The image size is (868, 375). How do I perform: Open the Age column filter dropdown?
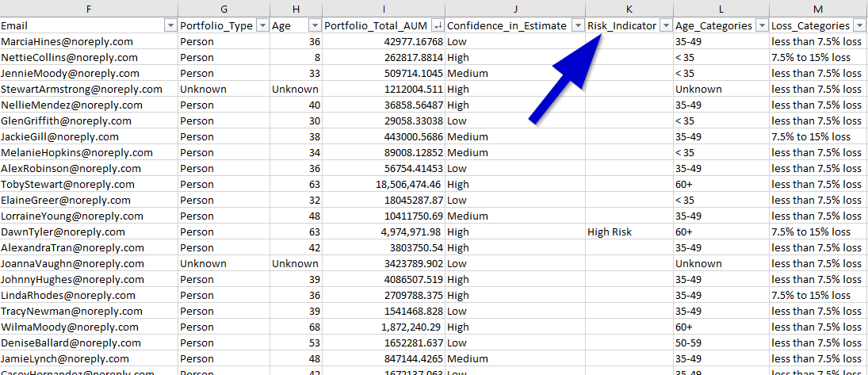(x=314, y=26)
